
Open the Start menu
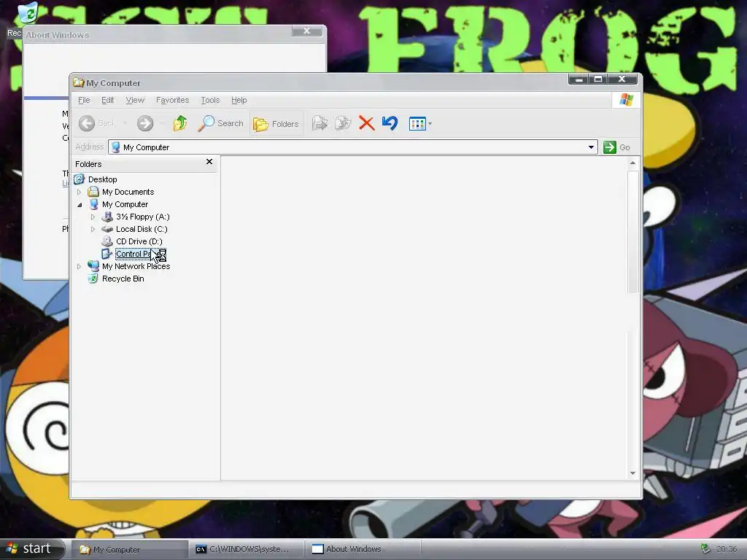(x=31, y=548)
